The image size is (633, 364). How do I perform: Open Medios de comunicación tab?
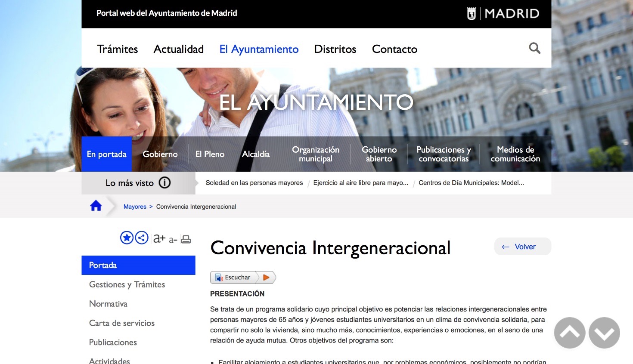(515, 154)
